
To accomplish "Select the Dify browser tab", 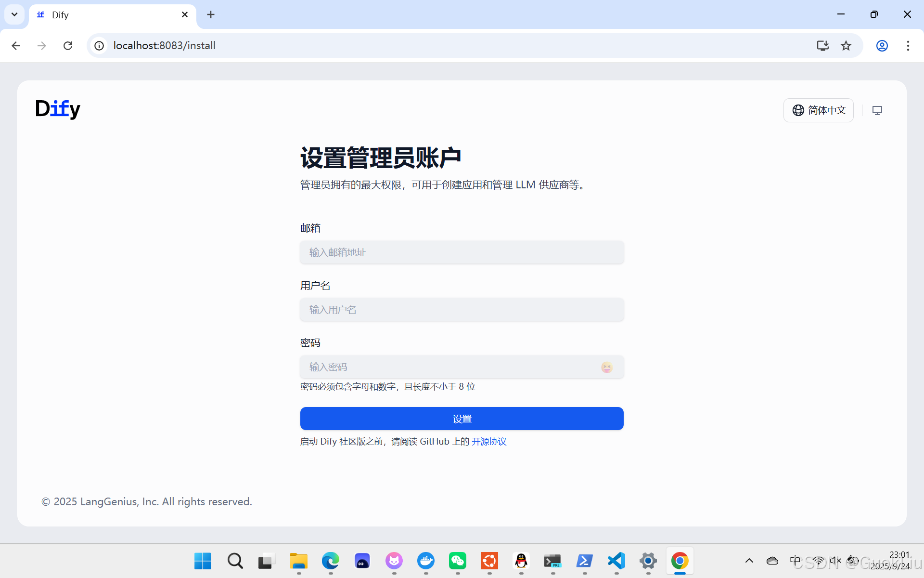I will pyautogui.click(x=113, y=15).
